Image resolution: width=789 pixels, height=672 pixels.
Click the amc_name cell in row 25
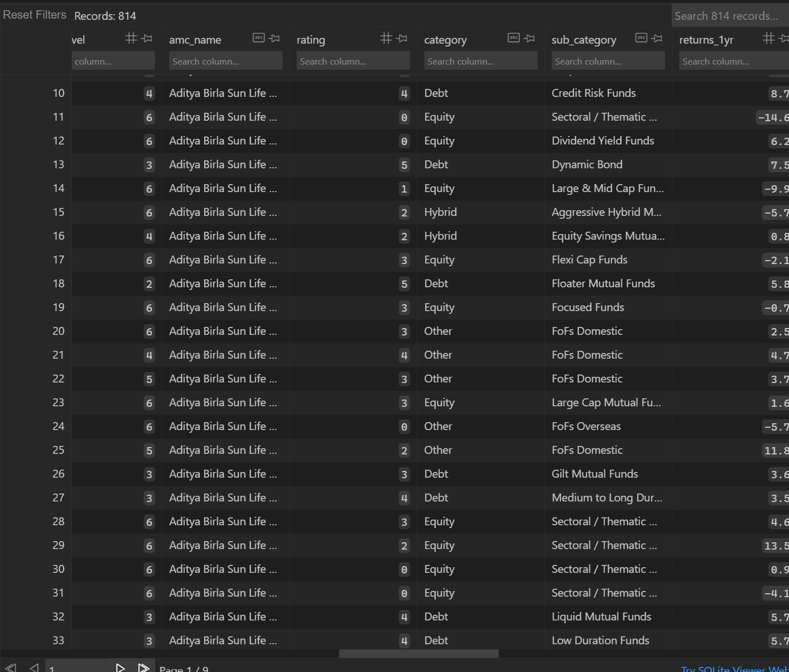point(223,450)
